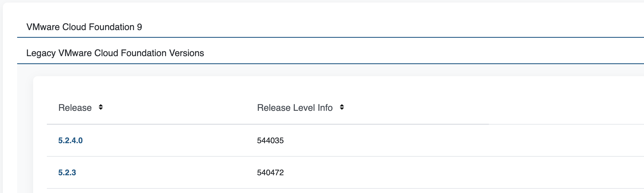This screenshot has height=193, width=644.
Task: Click the Legacy VMware Cloud Foundation Versions heading text
Action: click(115, 53)
